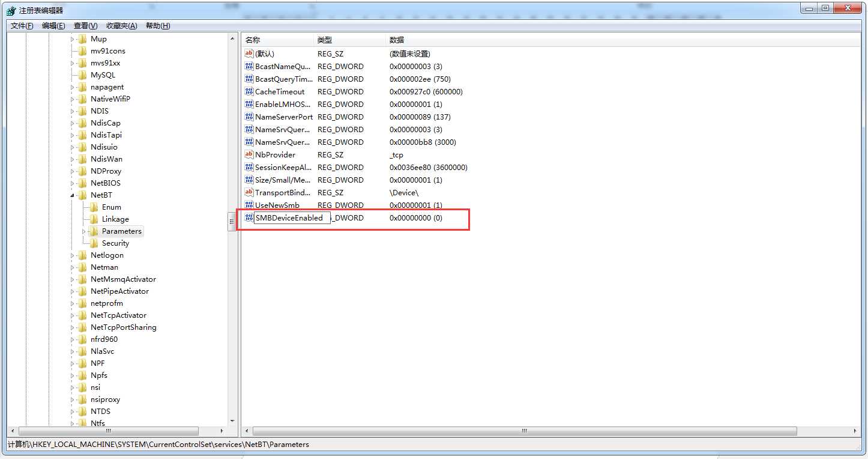The width and height of the screenshot is (868, 459).
Task: Expand the Netlogon tree node
Action: (73, 255)
